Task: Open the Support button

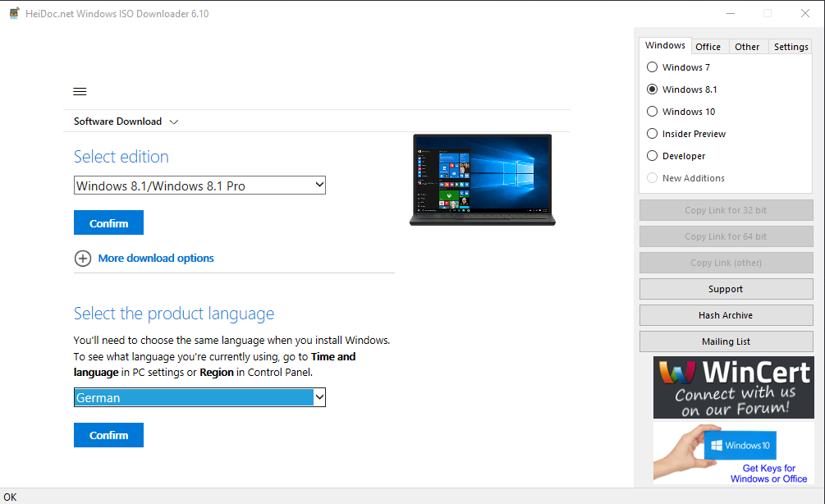Action: coord(726,289)
